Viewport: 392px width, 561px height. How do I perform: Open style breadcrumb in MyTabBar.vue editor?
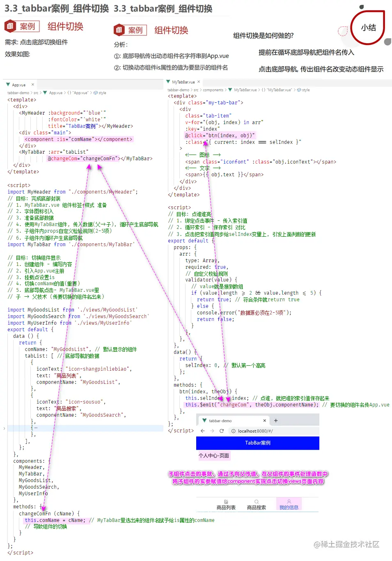(x=306, y=90)
